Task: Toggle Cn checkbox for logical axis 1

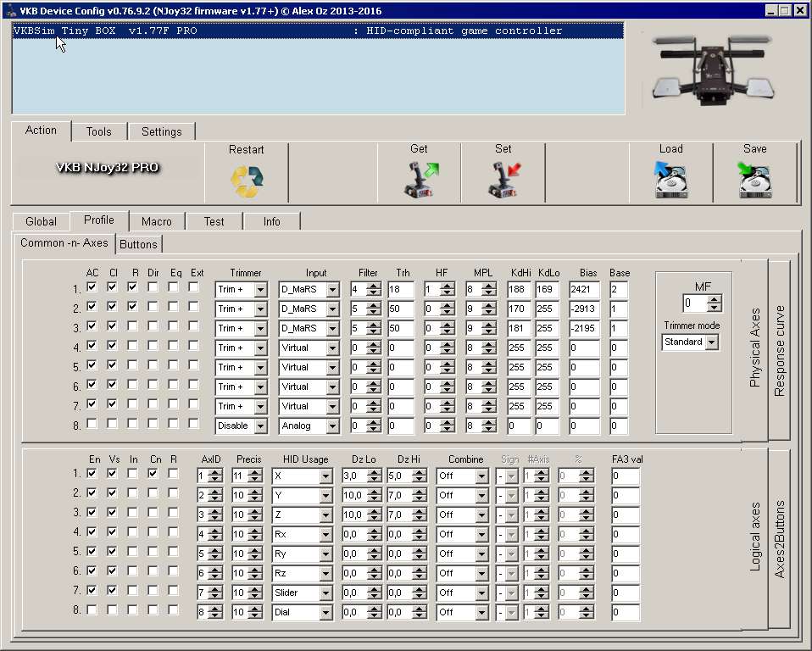Action: (153, 473)
